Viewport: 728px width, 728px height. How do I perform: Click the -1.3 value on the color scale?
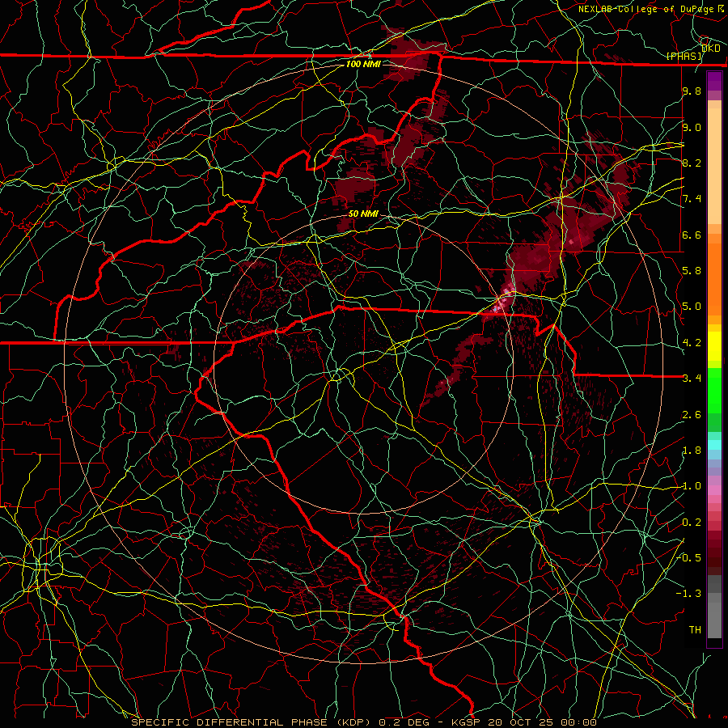pyautogui.click(x=689, y=594)
